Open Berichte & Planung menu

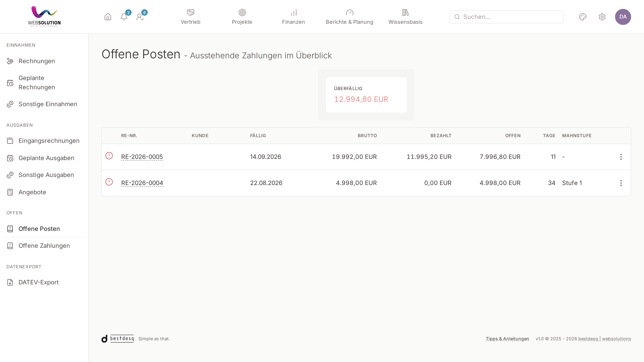(350, 17)
